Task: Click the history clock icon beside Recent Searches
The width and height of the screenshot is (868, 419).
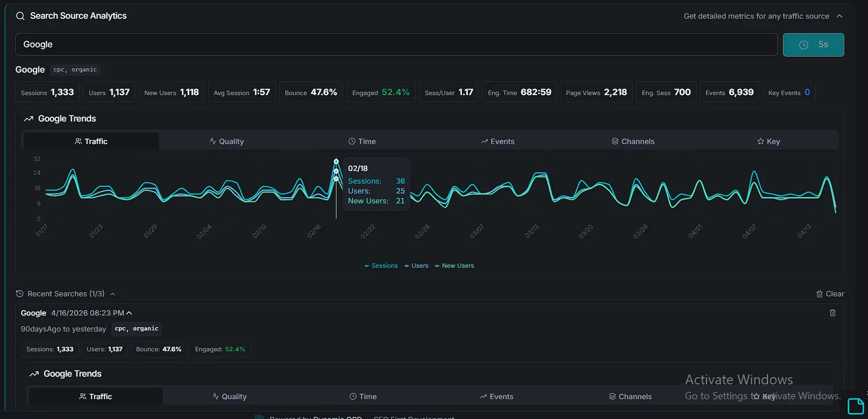Action: click(20, 294)
